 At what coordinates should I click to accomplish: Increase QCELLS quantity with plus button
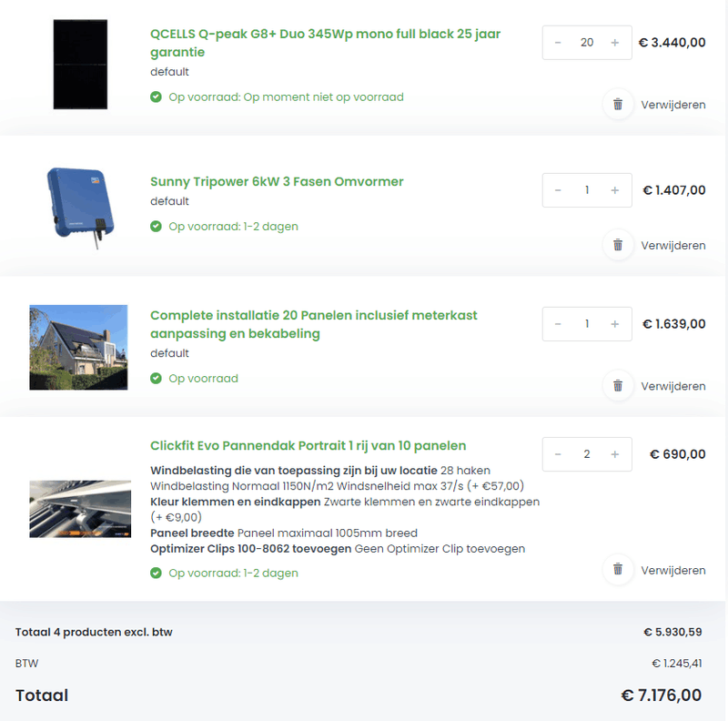pos(615,42)
